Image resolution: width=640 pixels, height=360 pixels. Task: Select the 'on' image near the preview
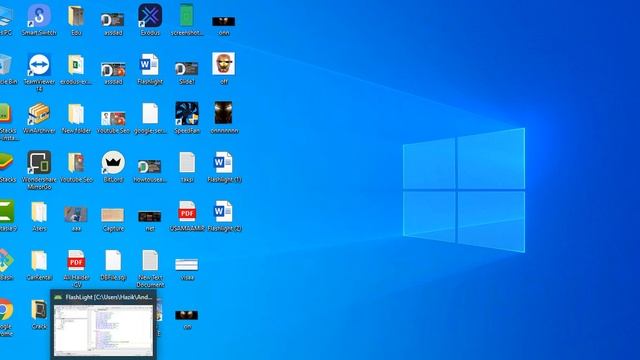click(x=187, y=315)
